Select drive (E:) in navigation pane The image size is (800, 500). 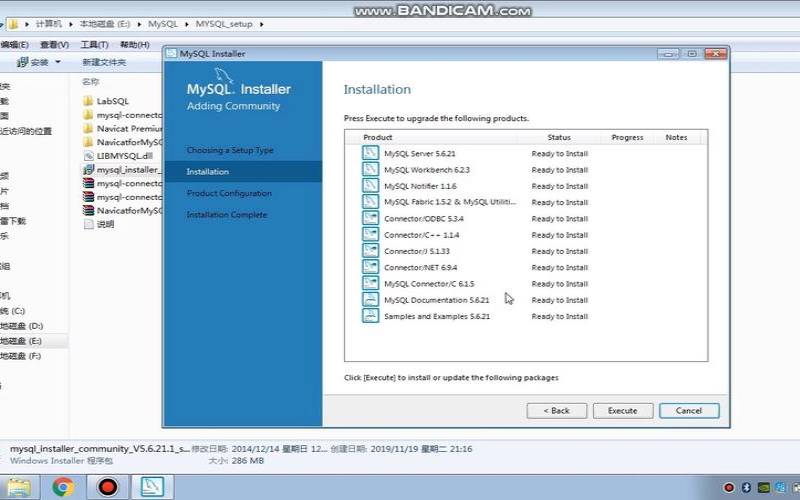coord(21,341)
